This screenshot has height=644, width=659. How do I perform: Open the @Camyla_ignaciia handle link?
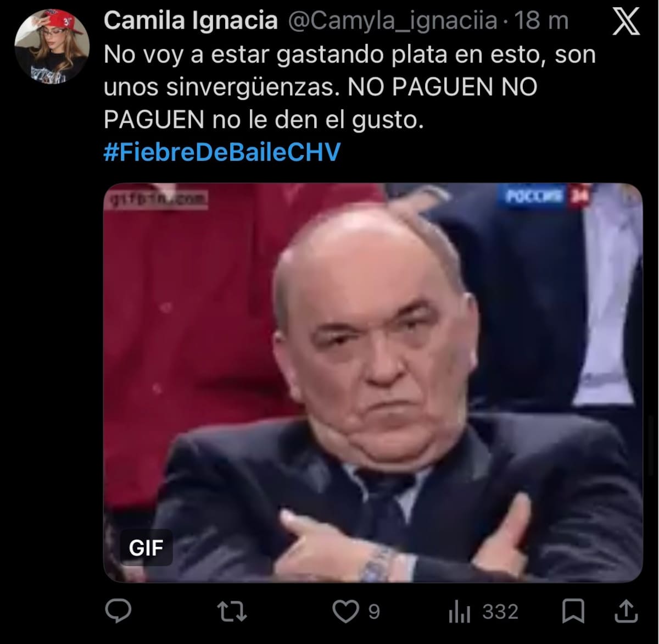(x=392, y=21)
